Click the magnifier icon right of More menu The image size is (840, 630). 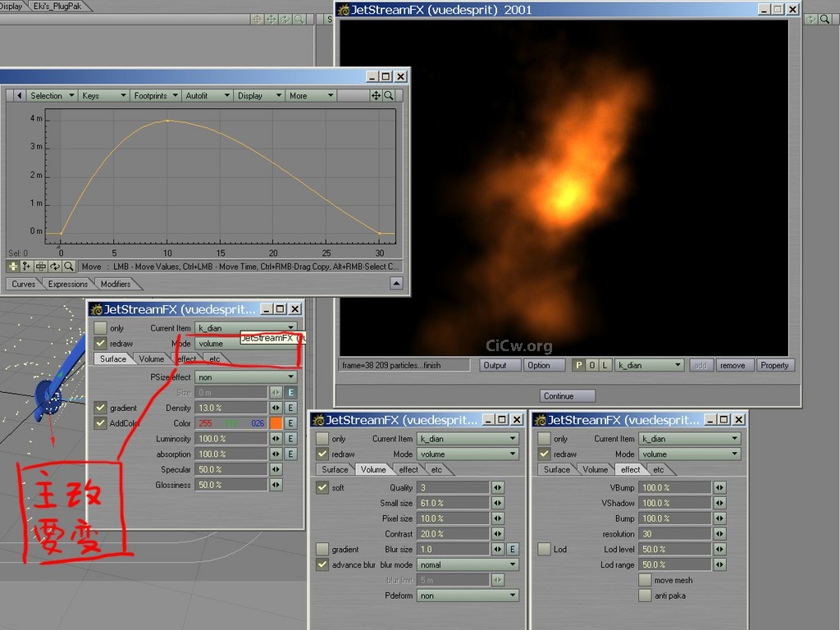click(389, 95)
